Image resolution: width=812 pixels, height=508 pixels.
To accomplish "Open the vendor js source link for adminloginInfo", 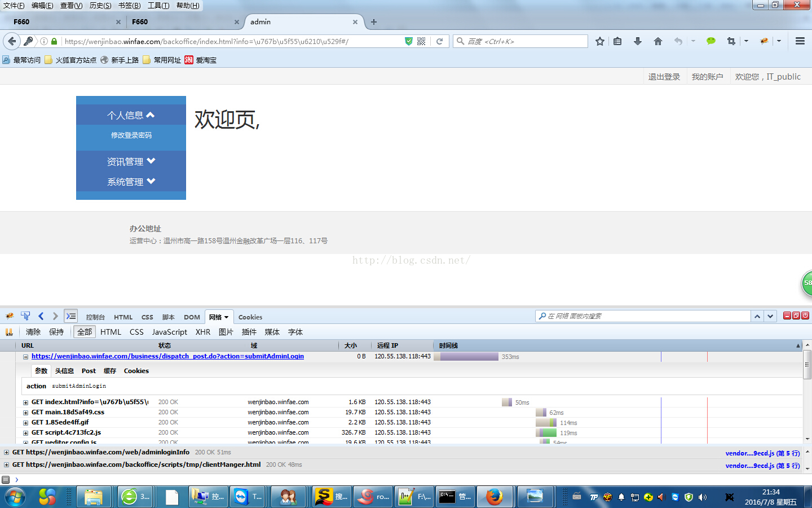I will click(762, 453).
